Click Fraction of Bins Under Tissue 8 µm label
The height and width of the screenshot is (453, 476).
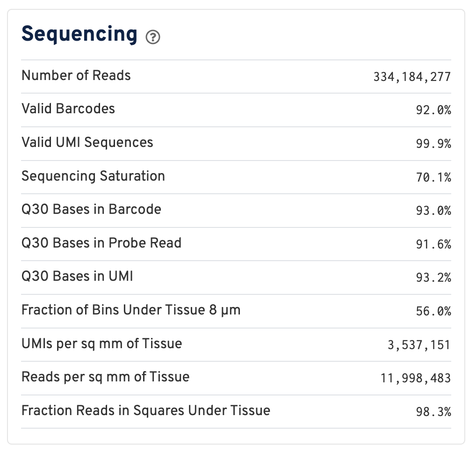131,310
